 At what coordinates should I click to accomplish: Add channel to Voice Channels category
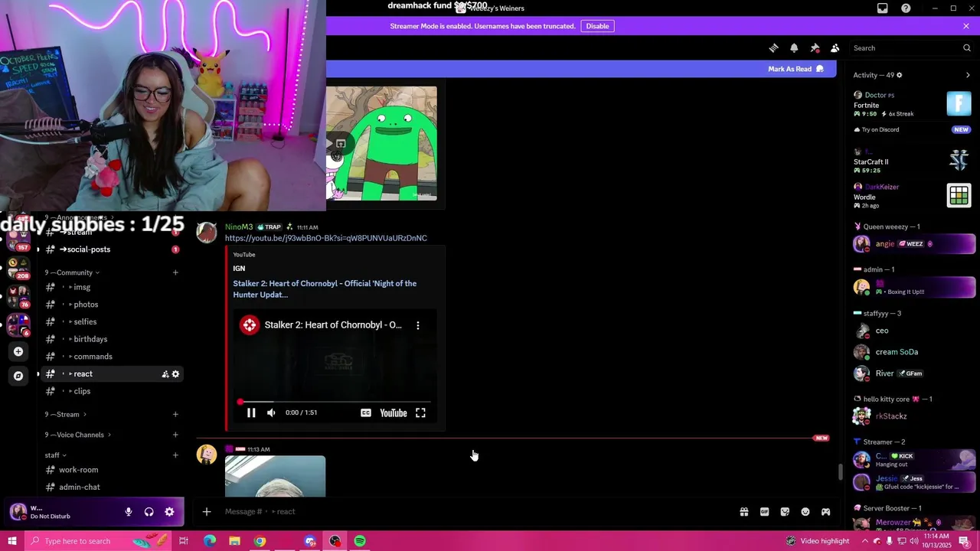pos(175,435)
